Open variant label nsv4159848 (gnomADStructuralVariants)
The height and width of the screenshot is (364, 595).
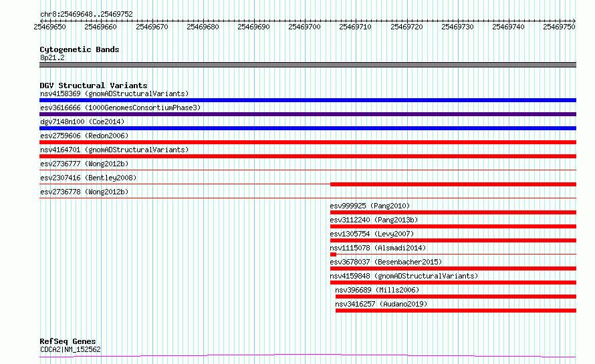click(x=404, y=276)
